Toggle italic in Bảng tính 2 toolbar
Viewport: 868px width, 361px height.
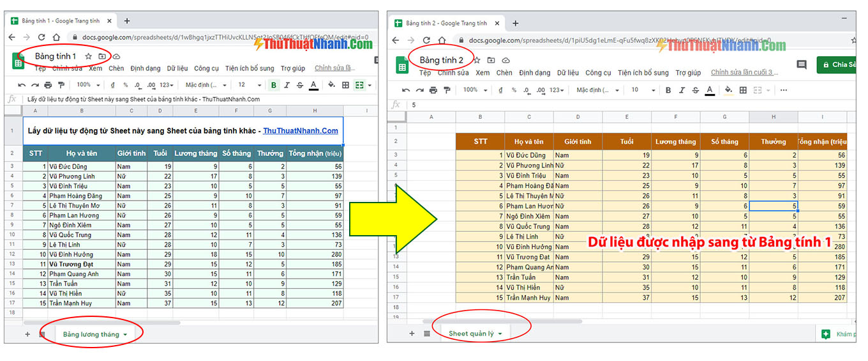point(682,90)
